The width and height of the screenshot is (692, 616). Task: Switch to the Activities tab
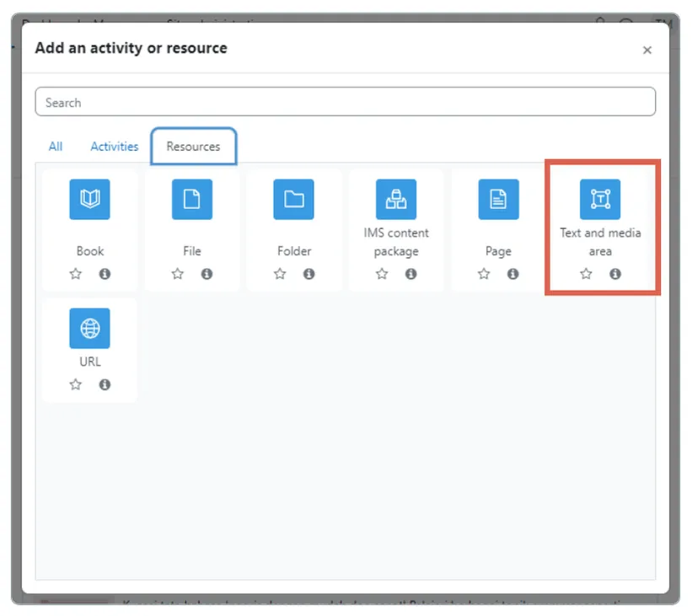click(114, 146)
